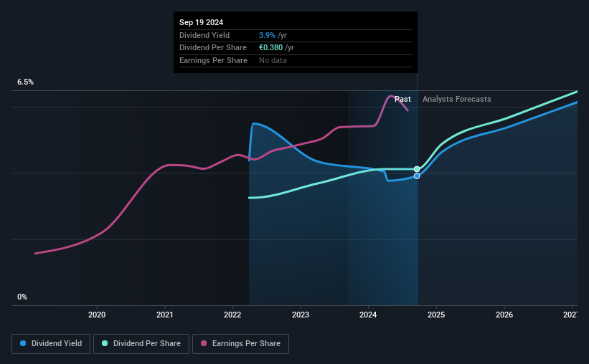
Task: Select the teal data point marker at Sep 2024
Action: click(417, 169)
